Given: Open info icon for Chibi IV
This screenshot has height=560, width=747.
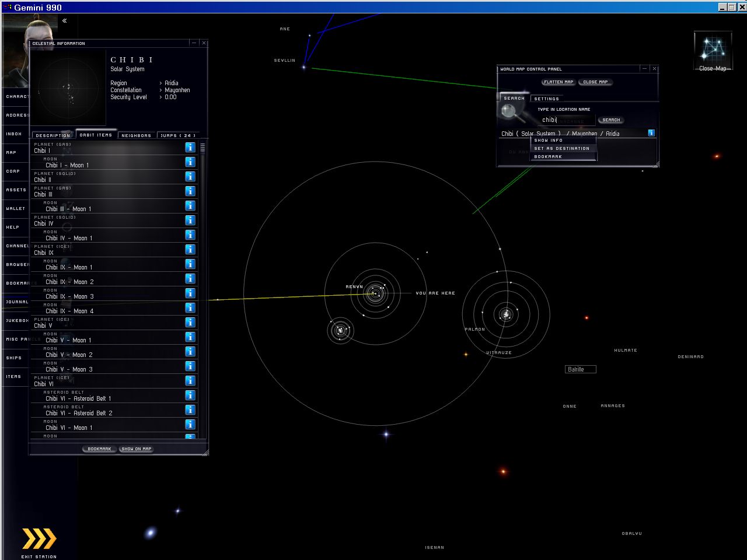Looking at the screenshot, I should [190, 220].
